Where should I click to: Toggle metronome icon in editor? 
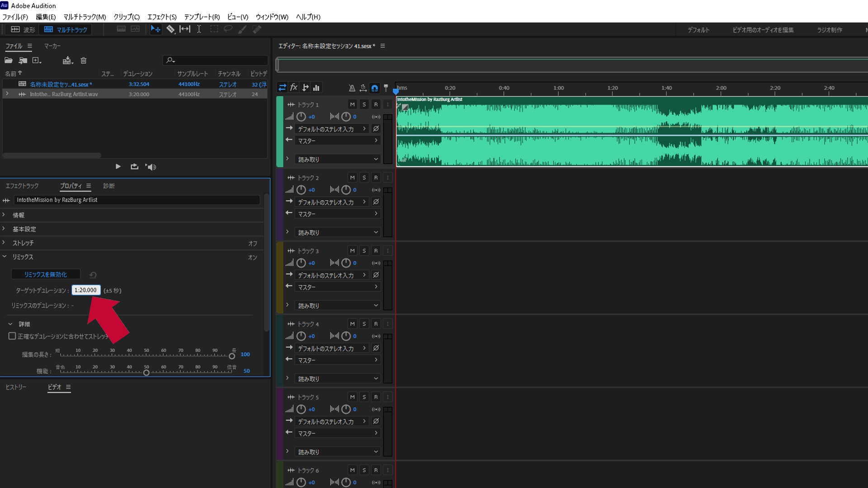(x=352, y=88)
